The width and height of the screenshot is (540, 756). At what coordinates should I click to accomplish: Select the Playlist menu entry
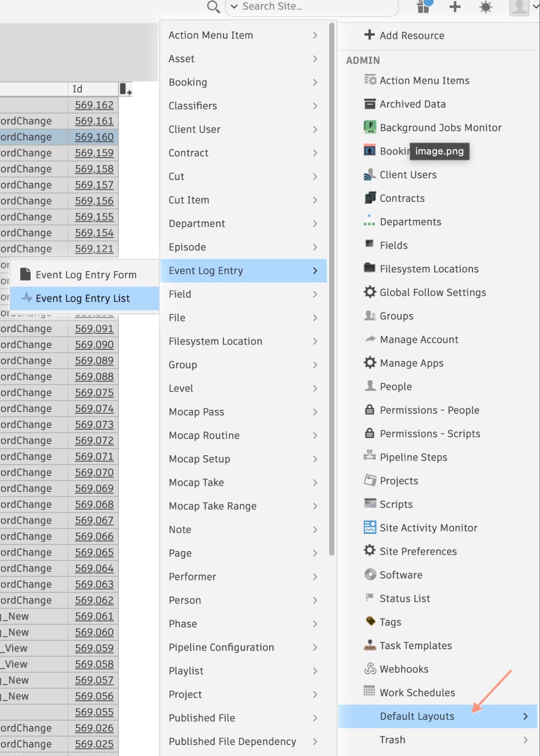click(x=243, y=671)
